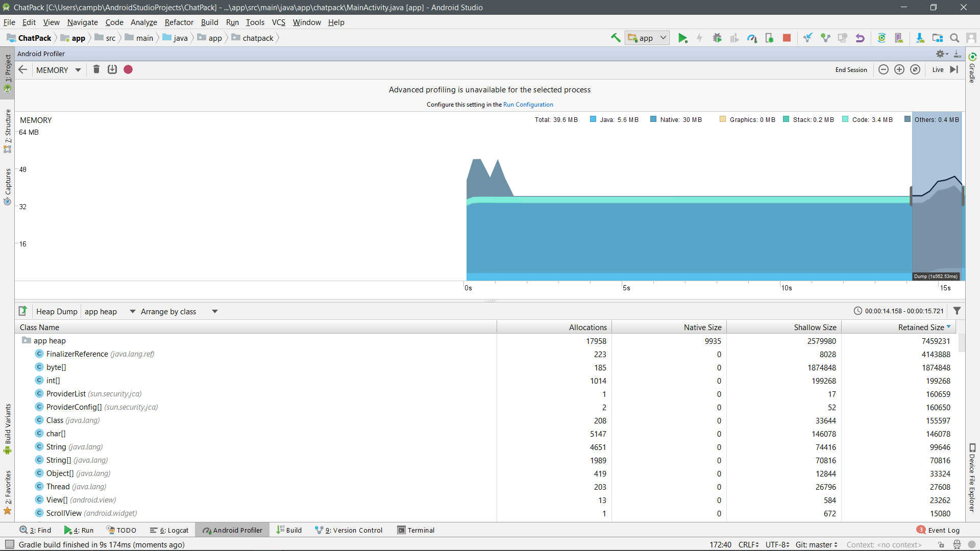The width and height of the screenshot is (980, 551).
Task: Click the Debug app bug icon
Action: pyautogui.click(x=717, y=38)
